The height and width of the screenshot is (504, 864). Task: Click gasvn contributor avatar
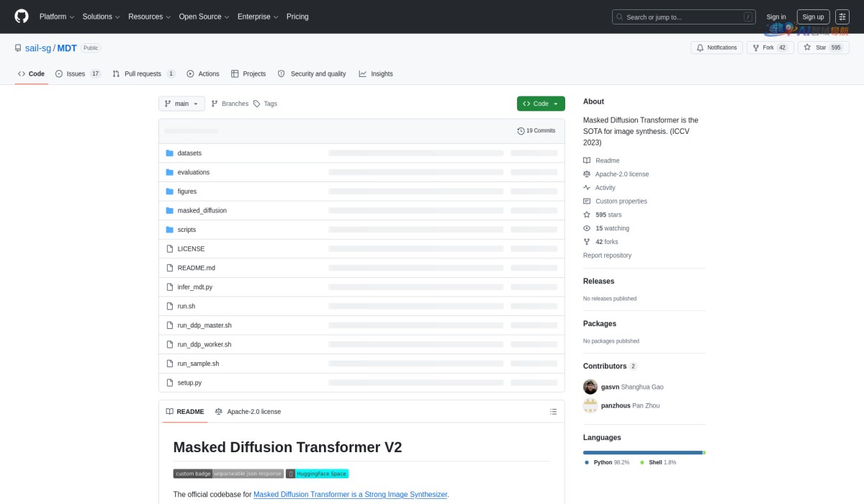click(x=590, y=387)
